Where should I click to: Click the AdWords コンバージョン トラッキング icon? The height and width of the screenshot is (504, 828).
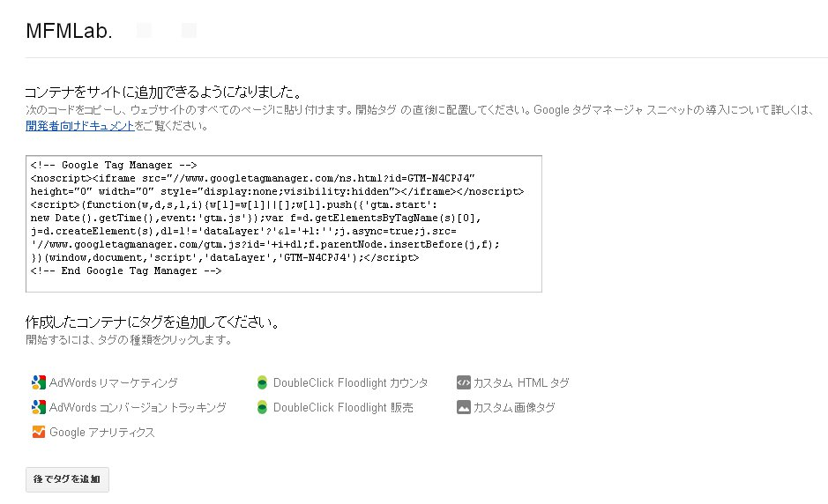pyautogui.click(x=39, y=407)
